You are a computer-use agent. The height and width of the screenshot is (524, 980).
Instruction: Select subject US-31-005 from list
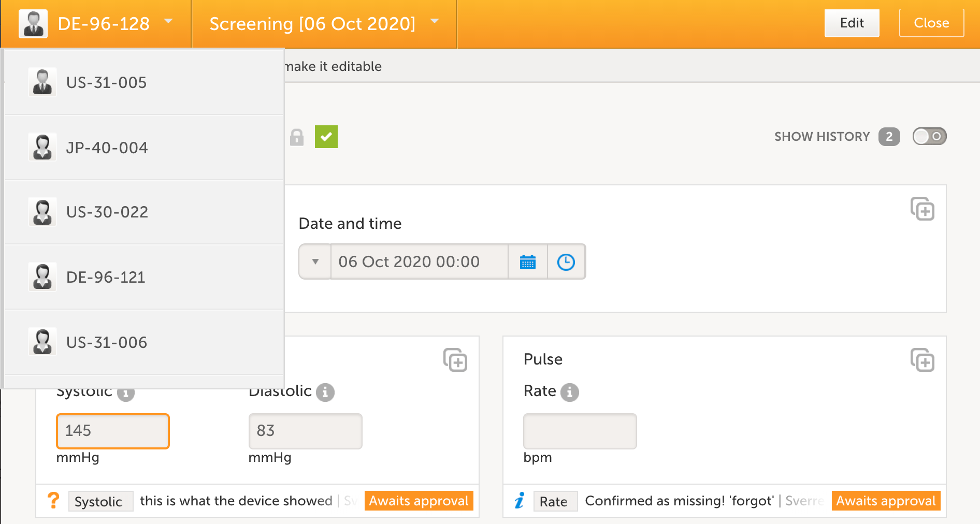106,83
